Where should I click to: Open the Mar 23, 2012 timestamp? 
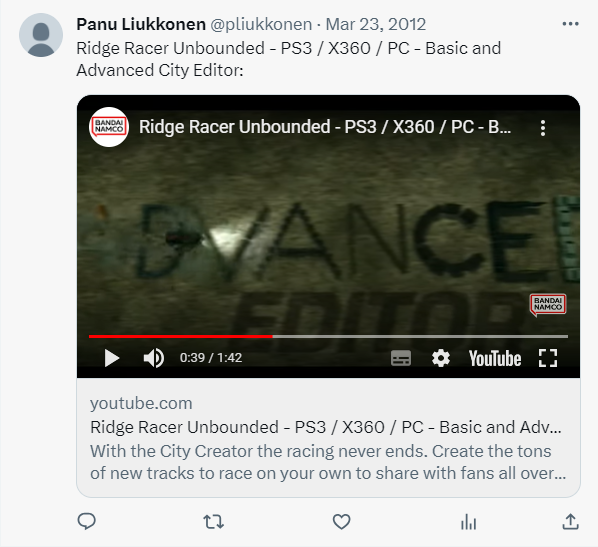[x=376, y=24]
